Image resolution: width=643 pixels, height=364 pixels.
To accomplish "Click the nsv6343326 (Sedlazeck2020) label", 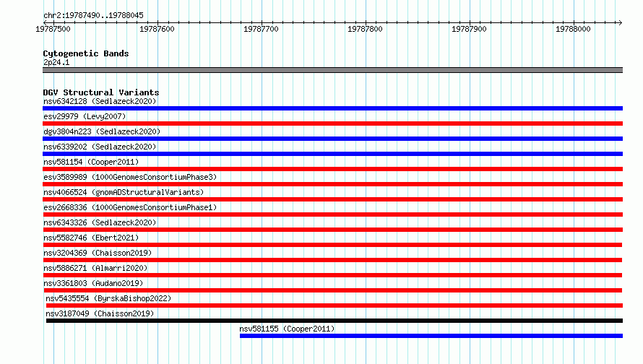I will 100,222.
